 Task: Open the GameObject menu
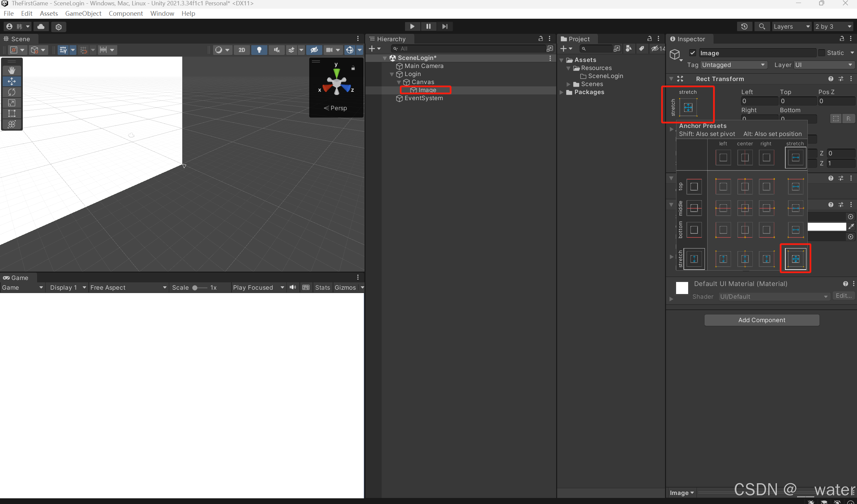coord(83,14)
